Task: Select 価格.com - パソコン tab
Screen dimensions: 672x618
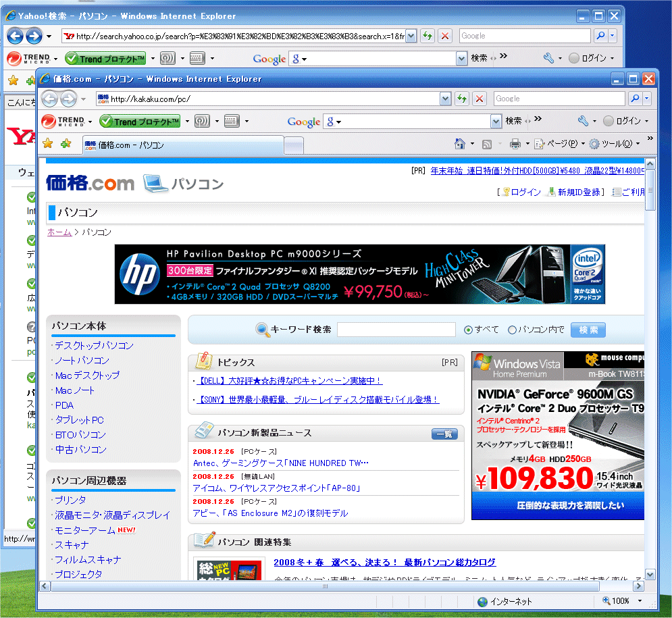Action: pyautogui.click(x=184, y=145)
